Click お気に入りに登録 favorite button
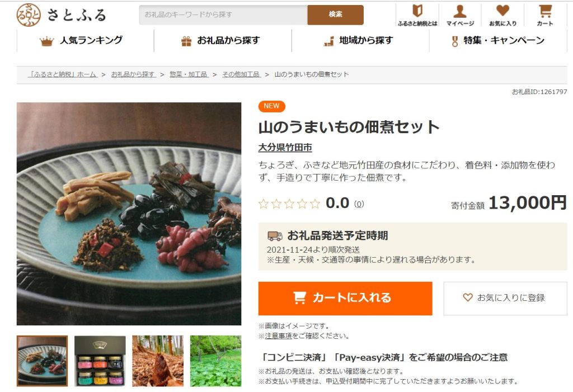 (505, 298)
